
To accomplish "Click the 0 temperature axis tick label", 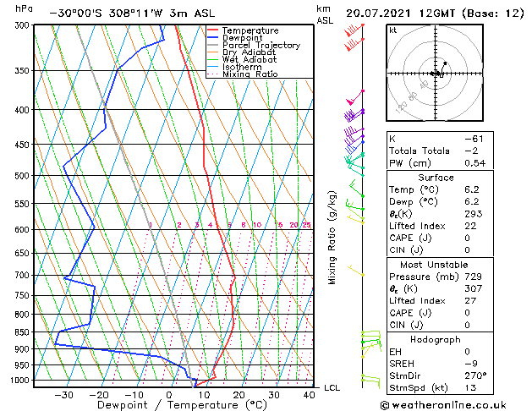I will tap(169, 395).
